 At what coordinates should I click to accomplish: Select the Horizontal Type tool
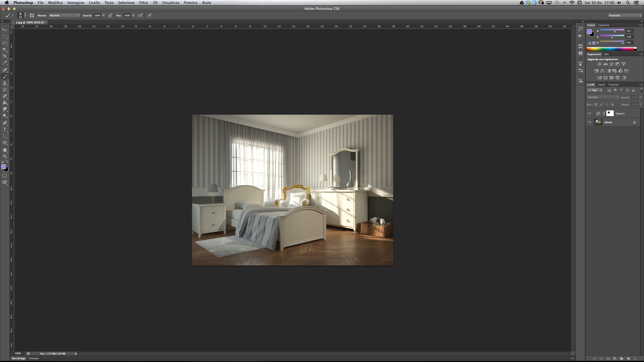(x=5, y=129)
